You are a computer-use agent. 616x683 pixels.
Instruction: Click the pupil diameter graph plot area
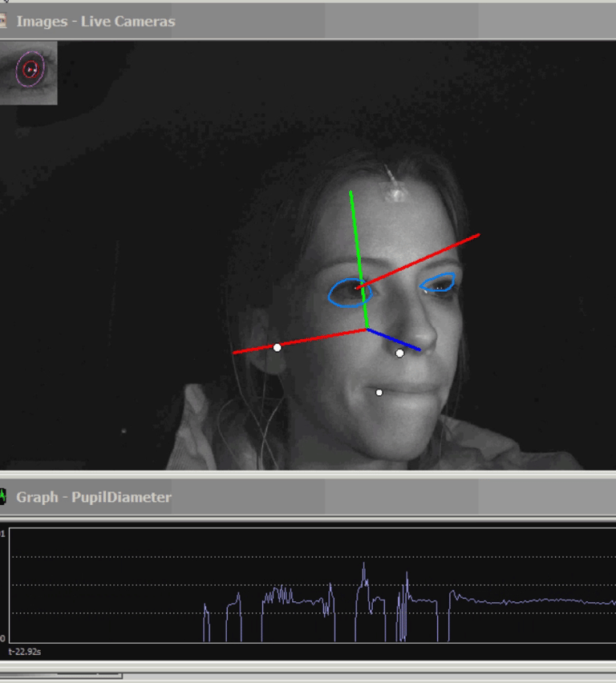tap(312, 585)
